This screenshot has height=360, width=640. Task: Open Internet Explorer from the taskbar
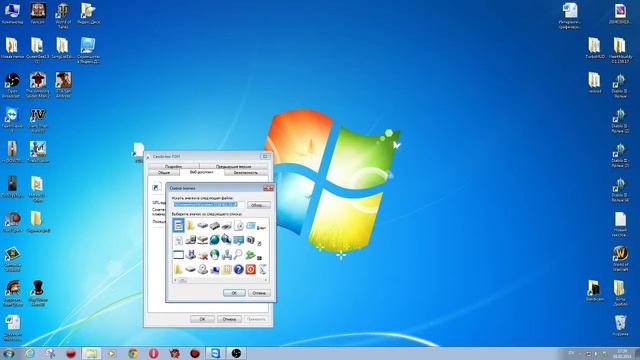pyautogui.click(x=29, y=353)
